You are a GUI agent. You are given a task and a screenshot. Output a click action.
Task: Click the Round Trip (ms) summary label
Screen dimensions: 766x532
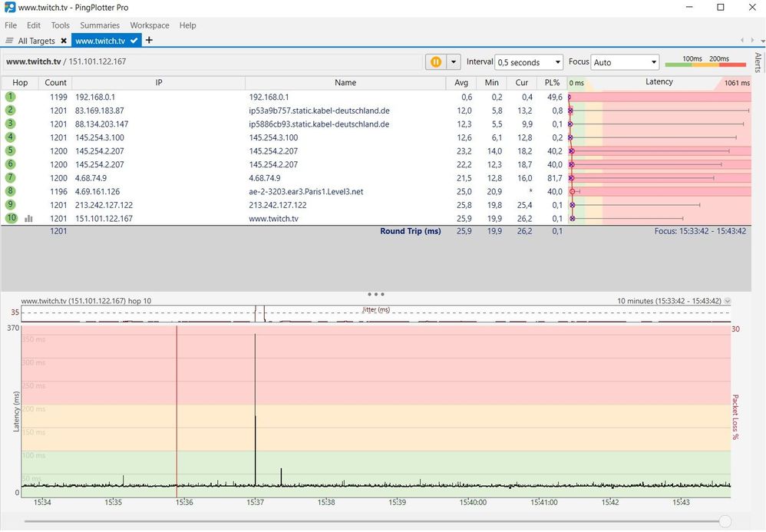[411, 231]
